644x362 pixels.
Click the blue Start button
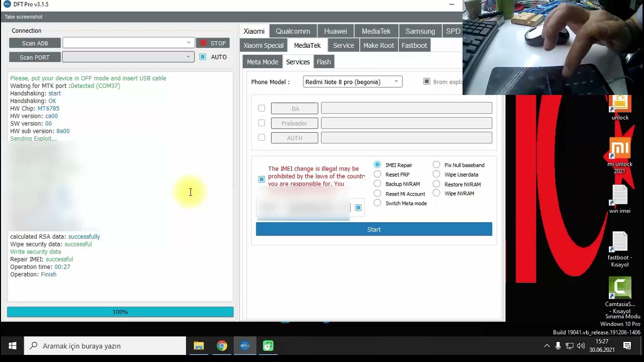pos(374,229)
